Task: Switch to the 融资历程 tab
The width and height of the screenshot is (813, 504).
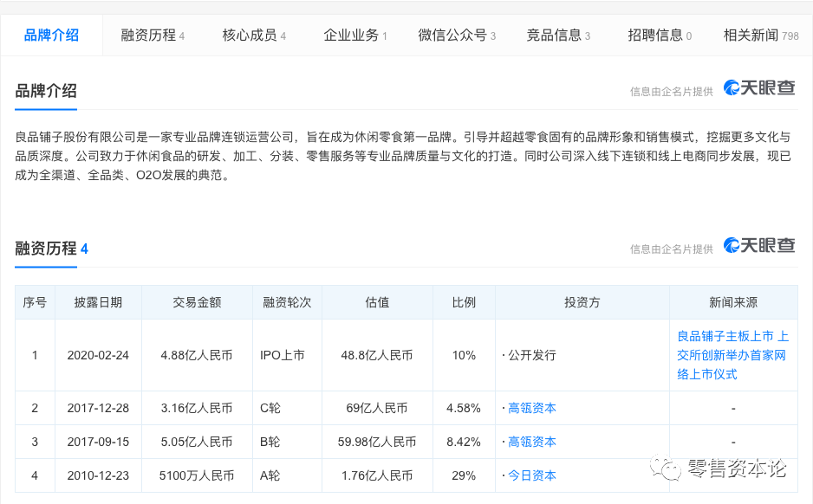Action: pos(148,36)
